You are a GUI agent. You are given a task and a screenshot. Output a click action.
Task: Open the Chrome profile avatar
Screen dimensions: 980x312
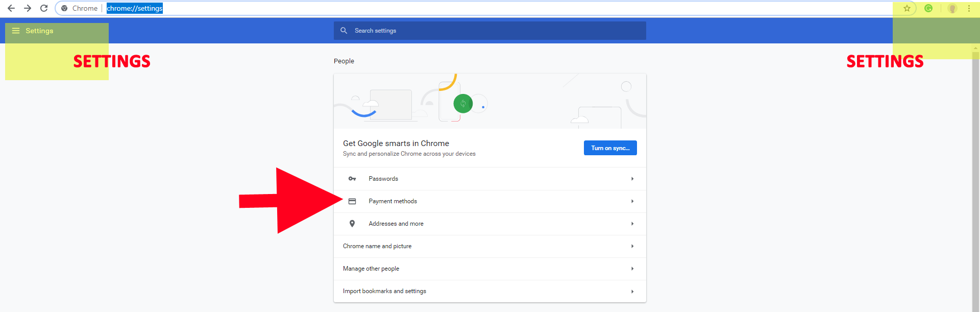(x=952, y=8)
